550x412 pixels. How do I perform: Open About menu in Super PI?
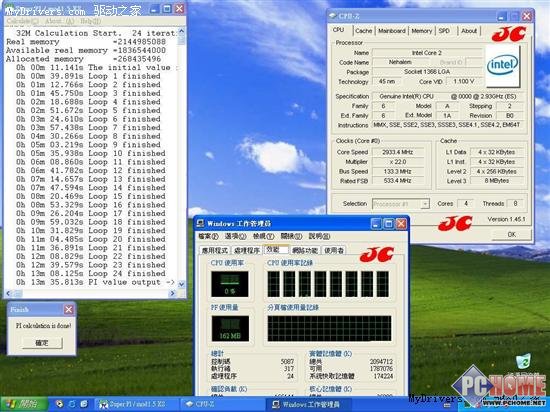60,21
